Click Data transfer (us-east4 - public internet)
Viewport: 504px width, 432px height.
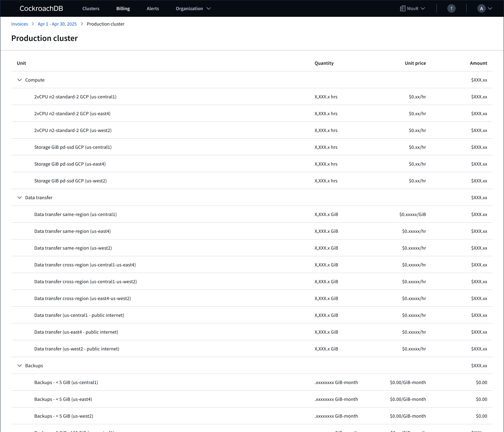(76, 332)
